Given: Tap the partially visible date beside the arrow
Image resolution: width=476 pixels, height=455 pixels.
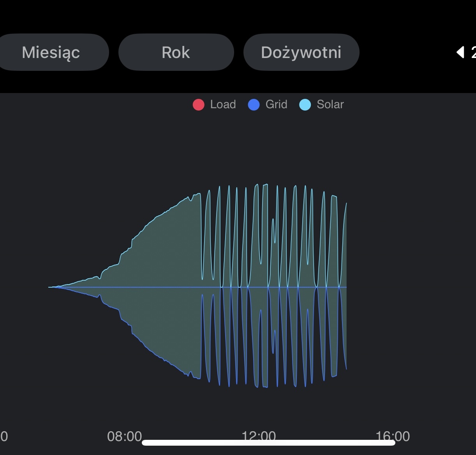Looking at the screenshot, I should pyautogui.click(x=473, y=52).
